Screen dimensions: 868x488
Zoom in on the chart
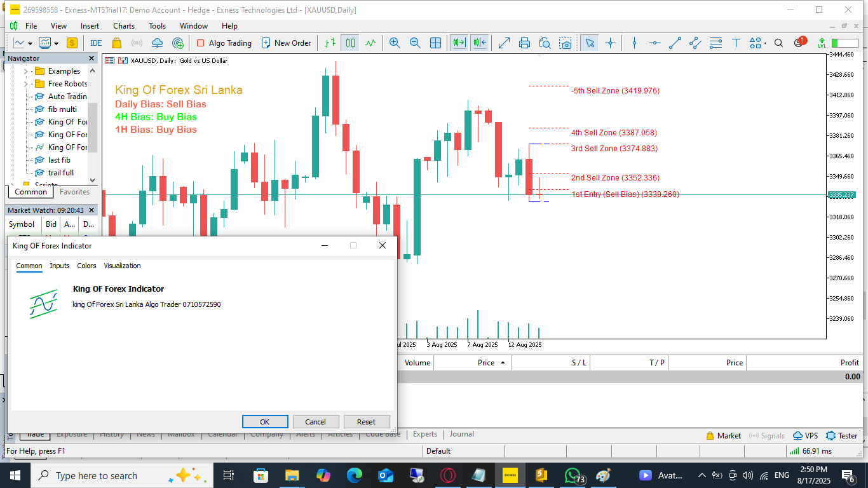(395, 43)
